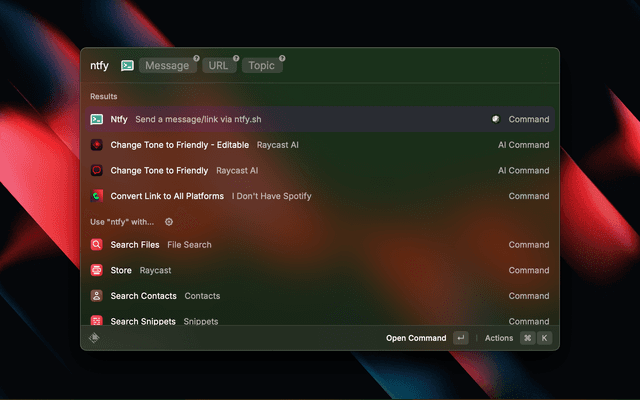Click the small badge icon on Ntfy row
The width and height of the screenshot is (640, 400).
[x=495, y=119]
